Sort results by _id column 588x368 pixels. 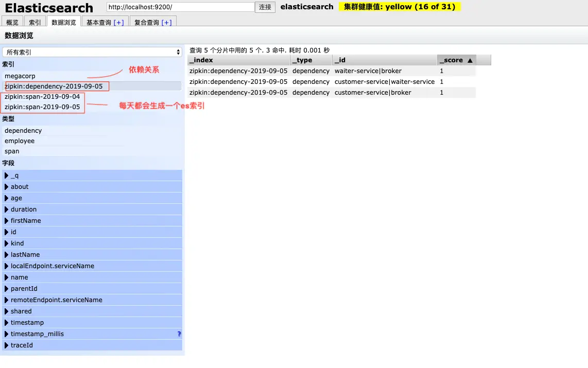385,60
